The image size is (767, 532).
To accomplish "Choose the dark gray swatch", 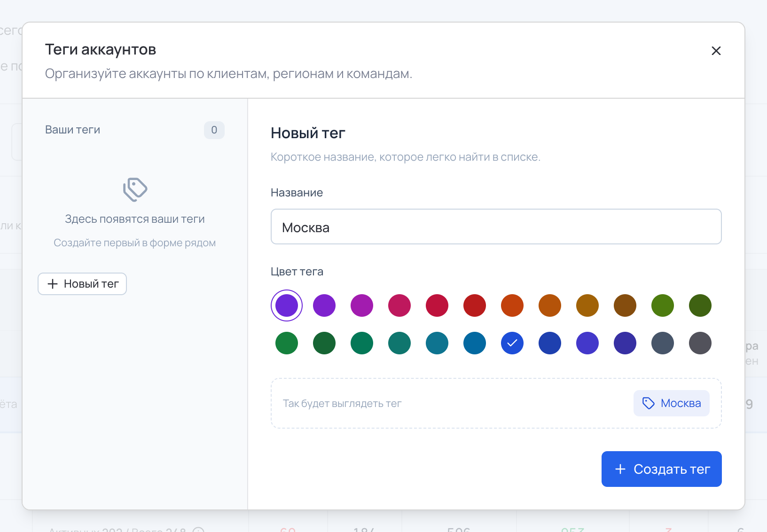I will [700, 343].
